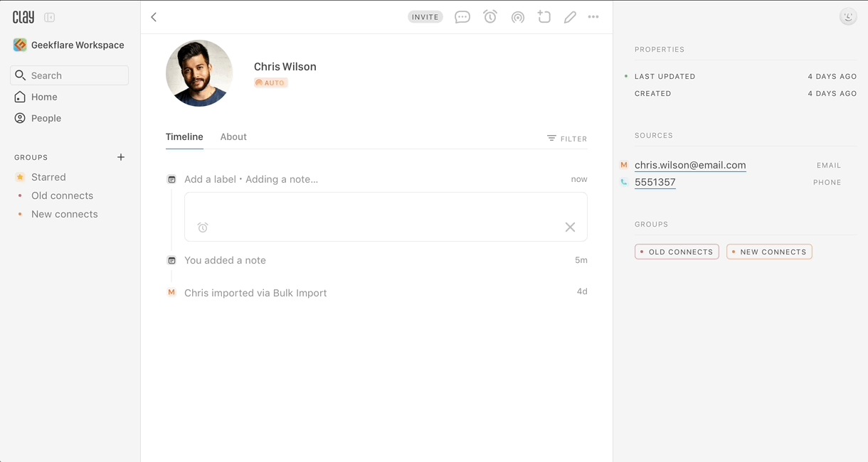Click the AUTO badge under name
Viewport: 868px width, 462px height.
tap(271, 83)
